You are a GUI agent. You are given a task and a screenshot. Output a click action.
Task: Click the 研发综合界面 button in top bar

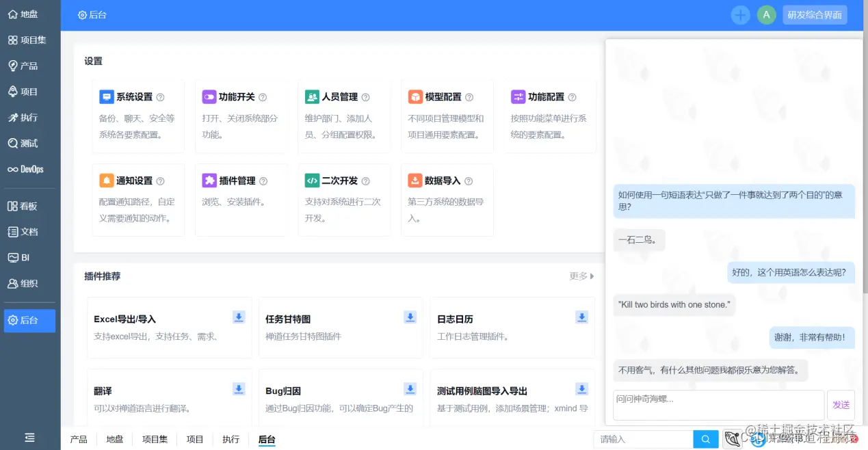(x=815, y=14)
